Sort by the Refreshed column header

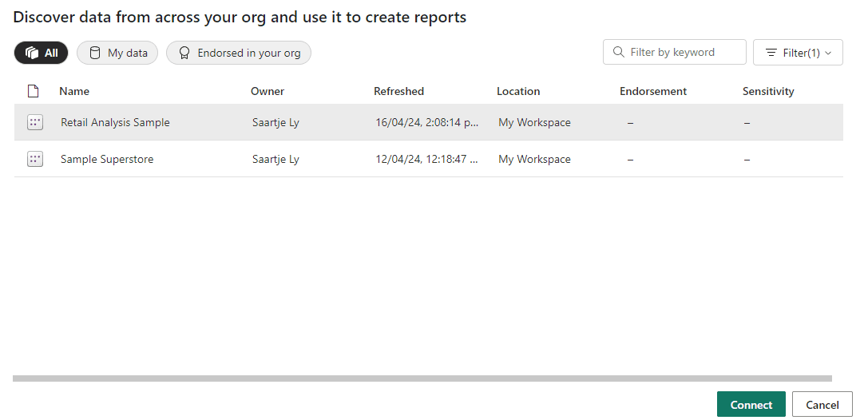pyautogui.click(x=398, y=91)
